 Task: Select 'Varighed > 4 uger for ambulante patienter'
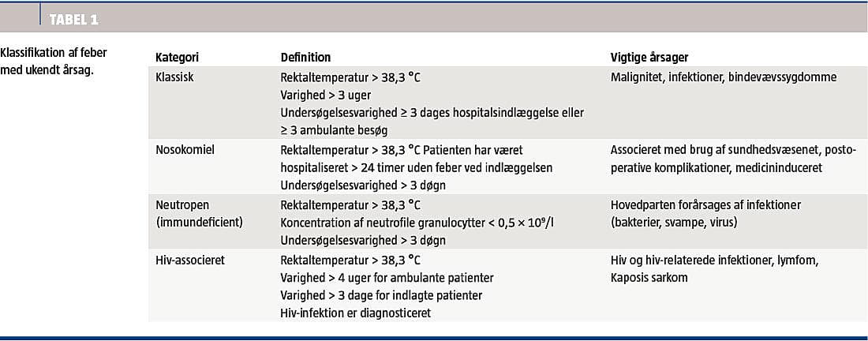(387, 277)
